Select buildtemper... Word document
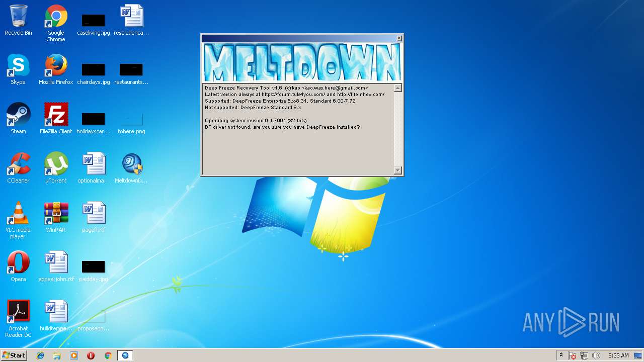The height and width of the screenshot is (362, 644). point(56,316)
